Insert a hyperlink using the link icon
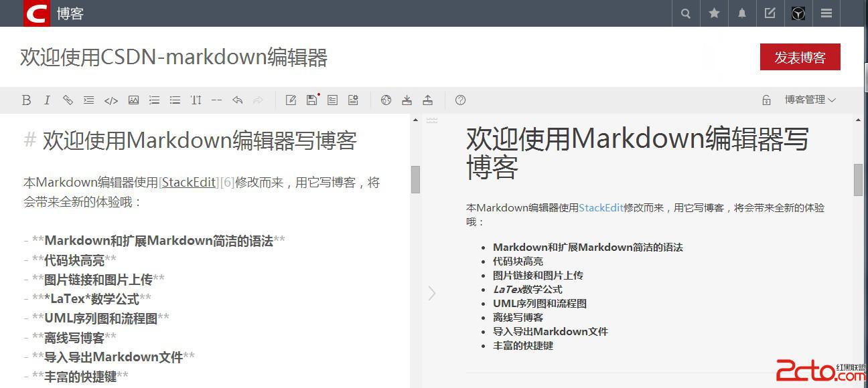Screen dimensions: 868x388 (68, 100)
